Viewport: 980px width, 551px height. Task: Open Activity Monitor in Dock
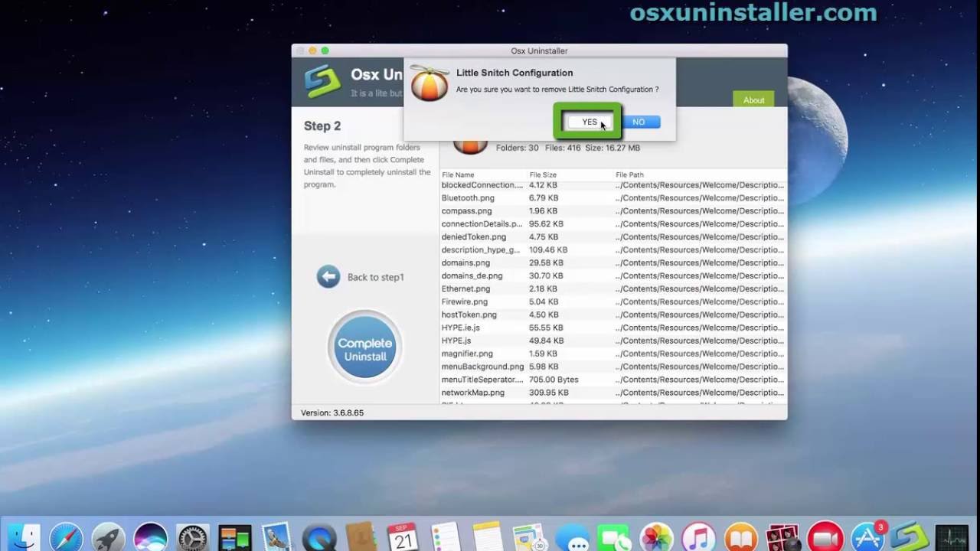[952, 537]
